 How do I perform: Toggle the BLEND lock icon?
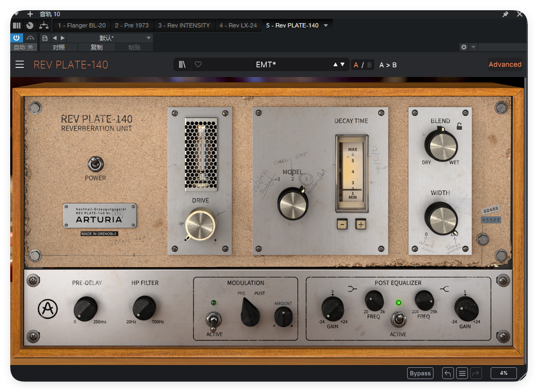click(x=459, y=126)
